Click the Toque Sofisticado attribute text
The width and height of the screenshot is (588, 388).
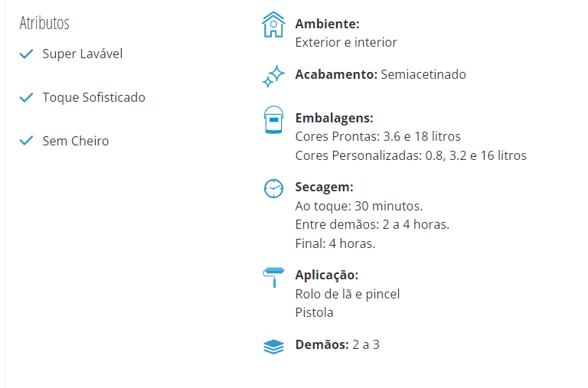93,97
